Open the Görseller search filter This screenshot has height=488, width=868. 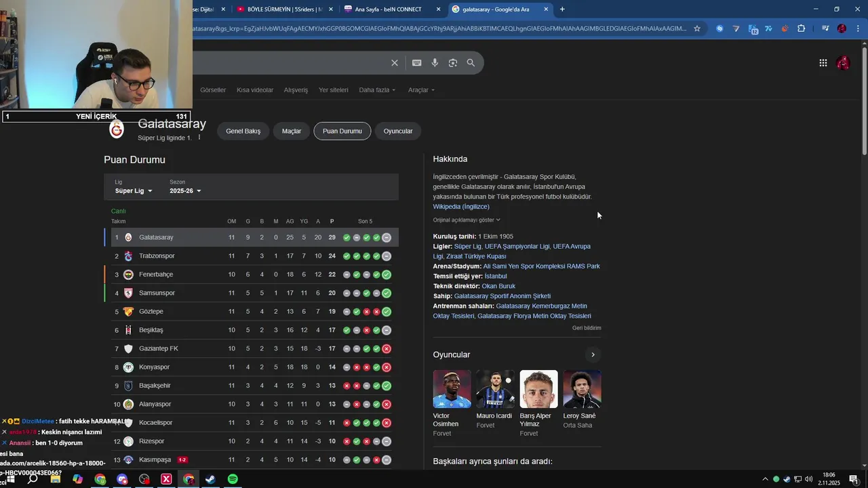(213, 90)
